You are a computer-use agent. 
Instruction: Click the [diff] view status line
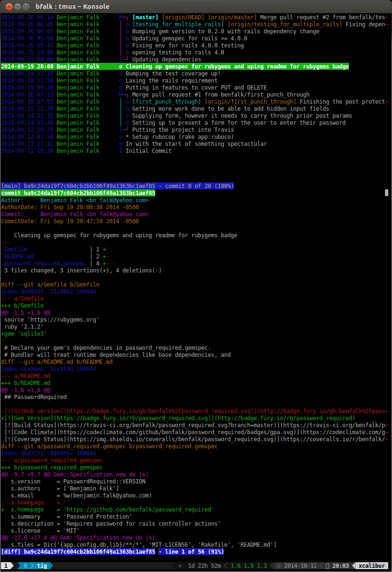(113, 552)
